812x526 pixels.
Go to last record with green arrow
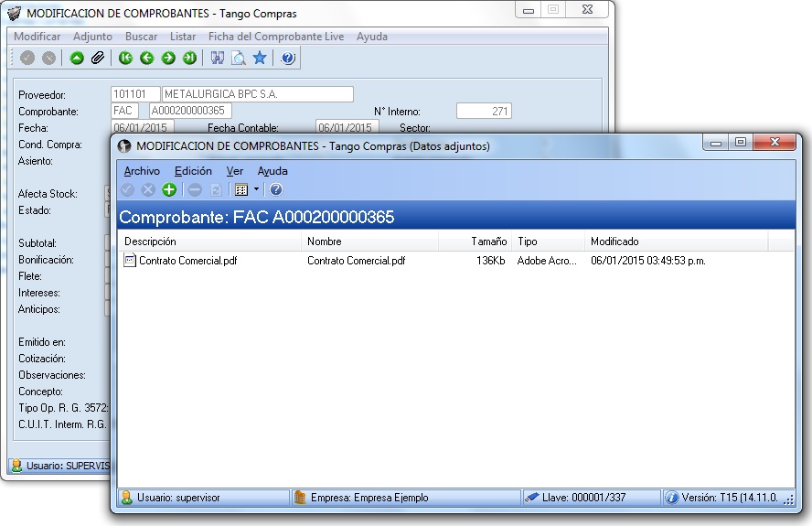point(189,58)
